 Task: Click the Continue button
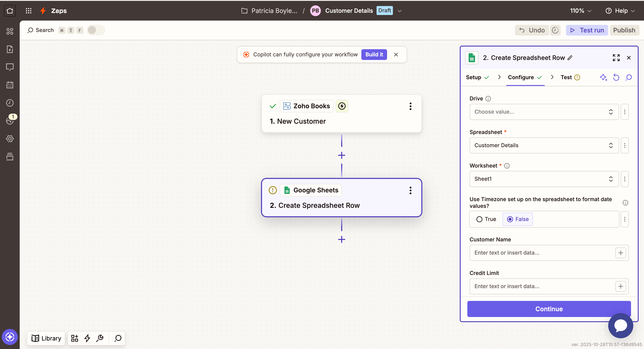pyautogui.click(x=549, y=309)
